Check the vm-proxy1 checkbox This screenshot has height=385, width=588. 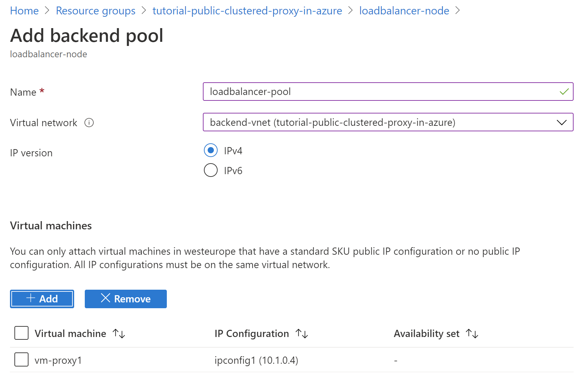click(x=21, y=359)
